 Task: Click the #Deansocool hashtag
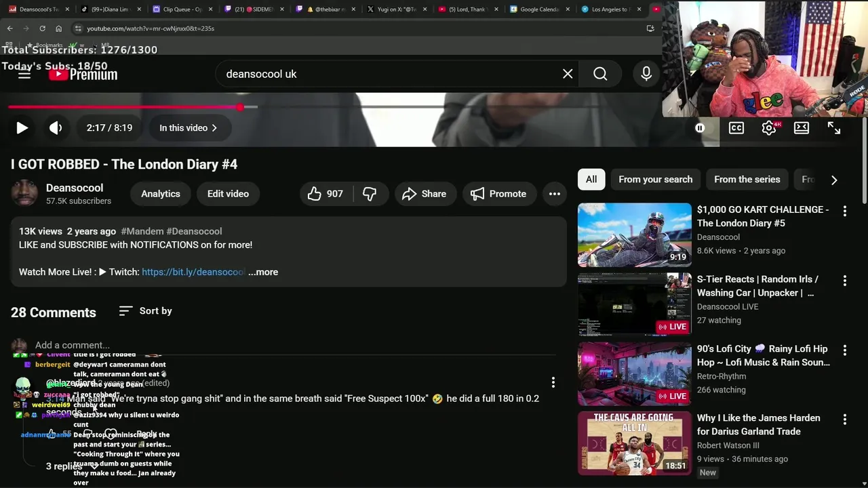tap(194, 231)
